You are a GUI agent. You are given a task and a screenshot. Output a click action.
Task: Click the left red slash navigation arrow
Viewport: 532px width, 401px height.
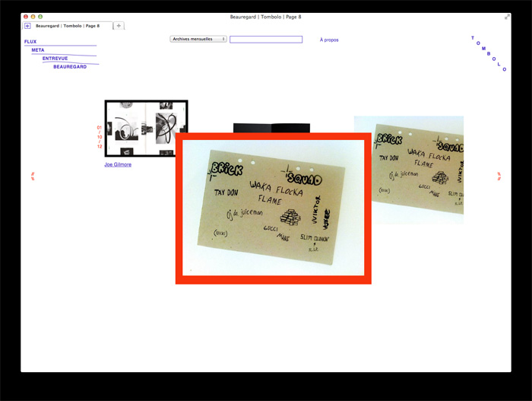[33, 176]
